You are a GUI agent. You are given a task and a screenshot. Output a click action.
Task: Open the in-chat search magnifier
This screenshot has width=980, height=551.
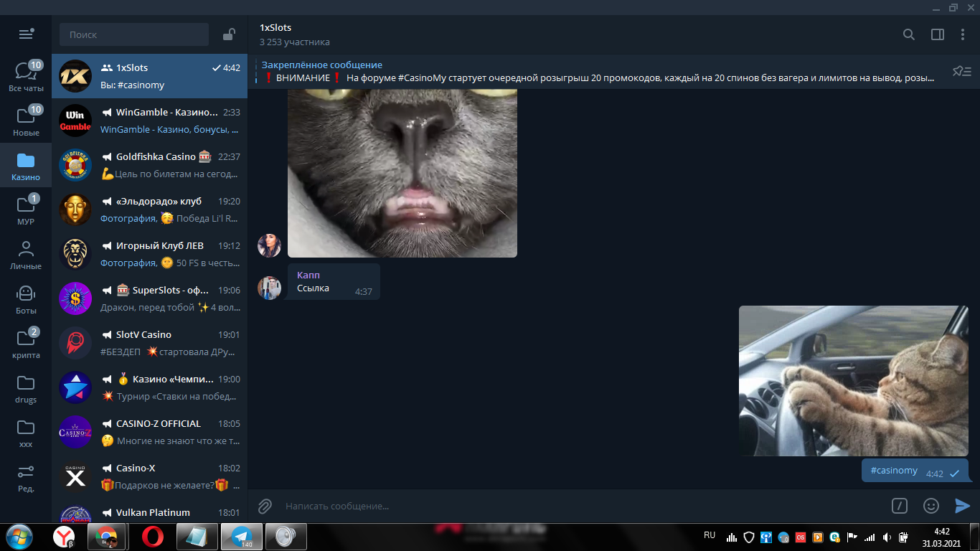[x=908, y=34]
